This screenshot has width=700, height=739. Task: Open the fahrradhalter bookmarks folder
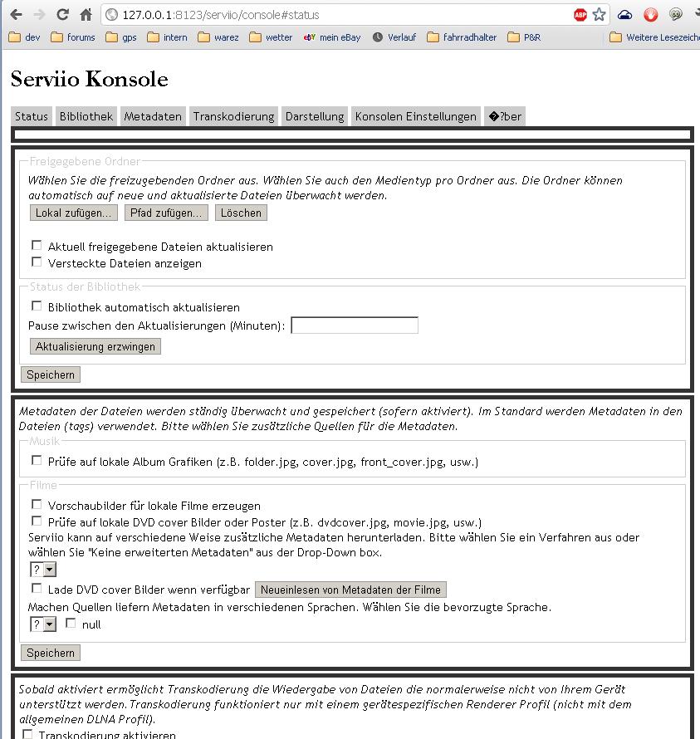462,37
